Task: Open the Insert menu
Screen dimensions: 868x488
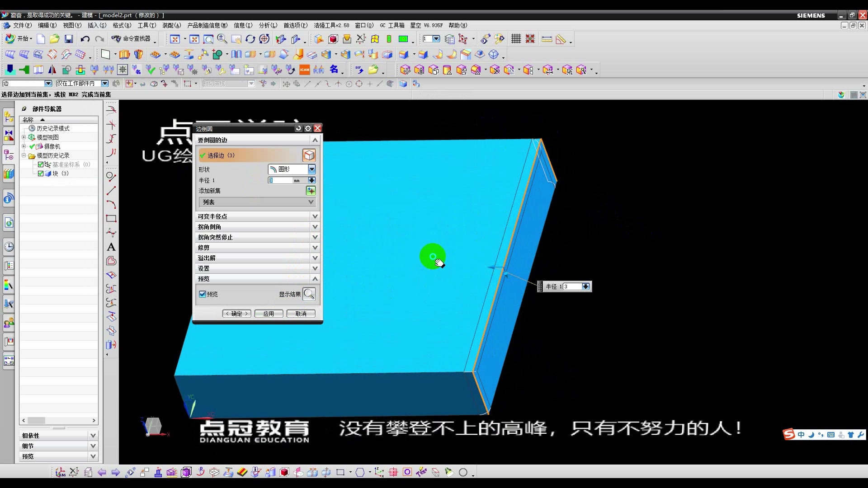Action: pyautogui.click(x=97, y=25)
